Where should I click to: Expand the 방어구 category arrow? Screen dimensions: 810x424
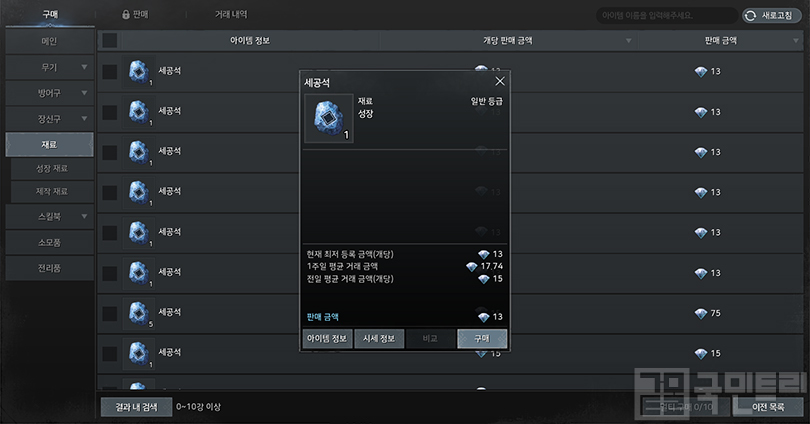pyautogui.click(x=84, y=93)
